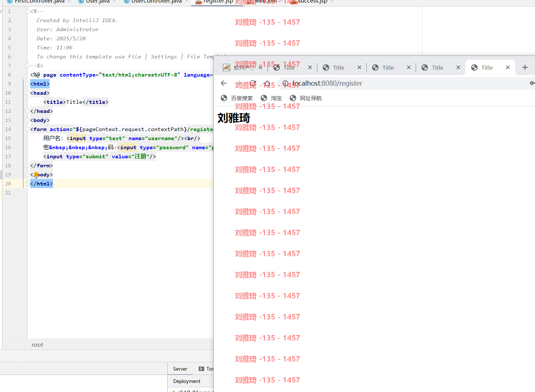Open the 百度搜索 bookmark
The height and width of the screenshot is (392, 535).
[x=237, y=98]
